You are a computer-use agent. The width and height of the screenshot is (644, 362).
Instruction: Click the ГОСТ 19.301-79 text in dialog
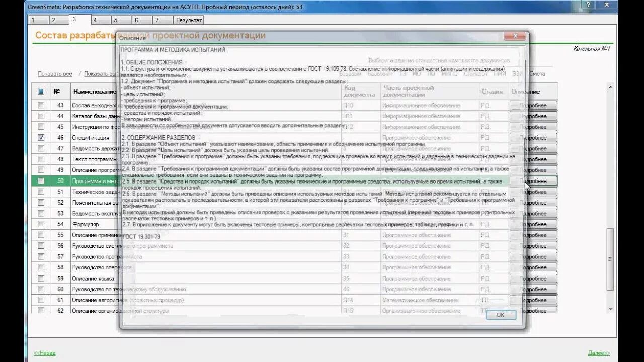click(x=142, y=237)
